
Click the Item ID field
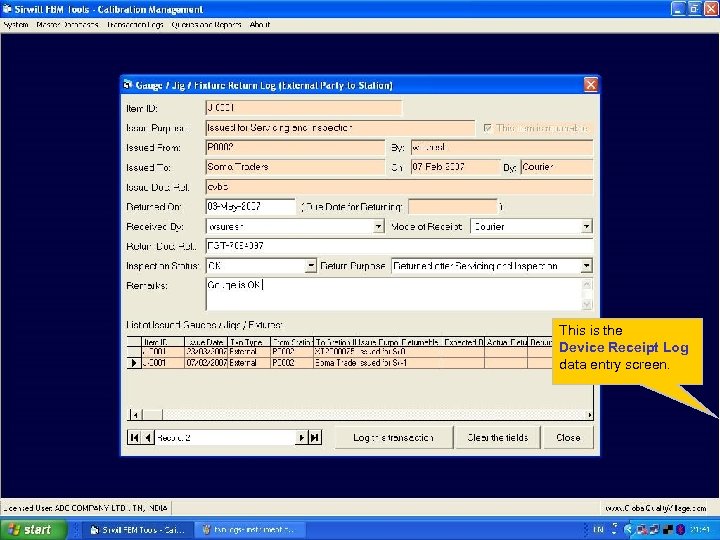tap(304, 108)
